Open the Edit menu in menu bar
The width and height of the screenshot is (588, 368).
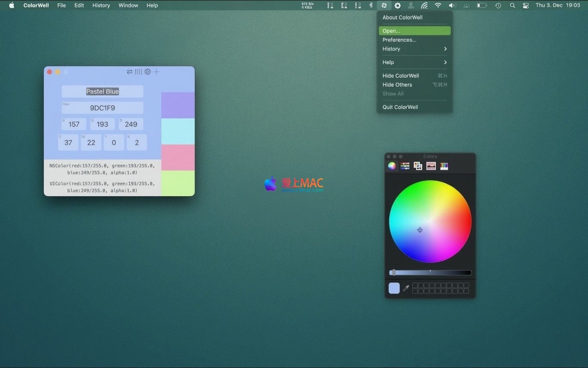79,6
